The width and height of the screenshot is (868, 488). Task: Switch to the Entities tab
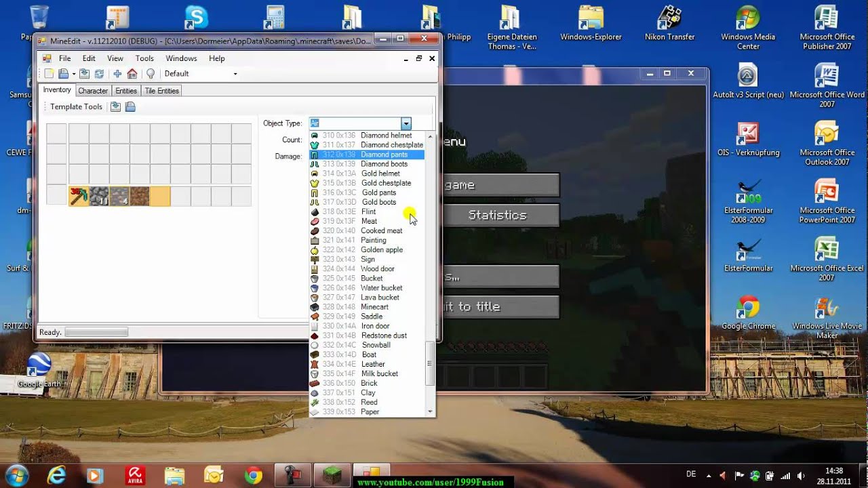coord(126,91)
